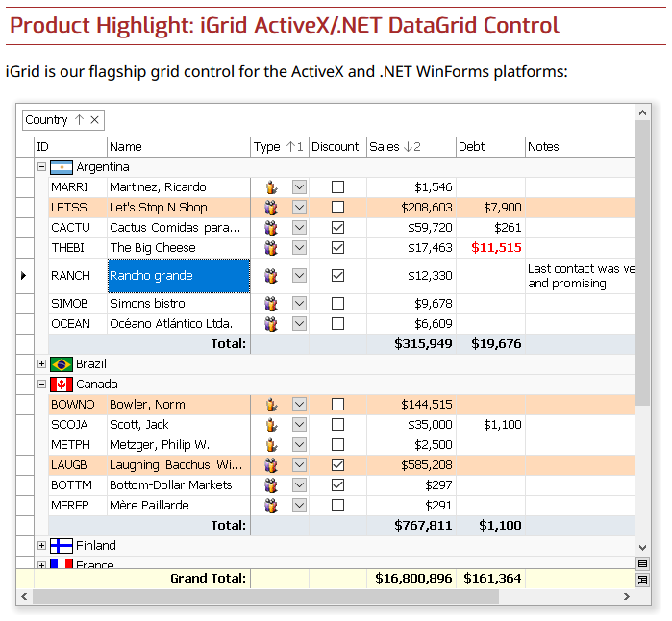Sort by the Name column header
The height and width of the screenshot is (621, 672).
tap(178, 147)
